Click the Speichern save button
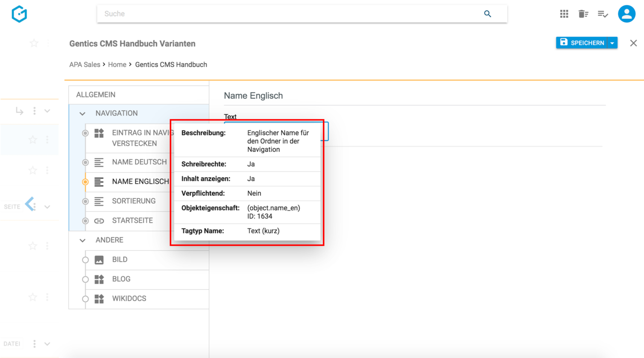 tap(582, 43)
